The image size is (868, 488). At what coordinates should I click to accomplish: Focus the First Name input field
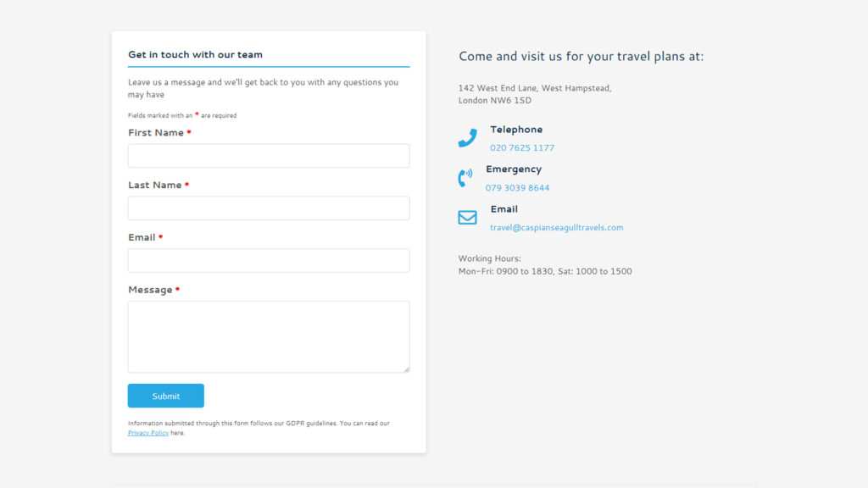[x=269, y=156]
